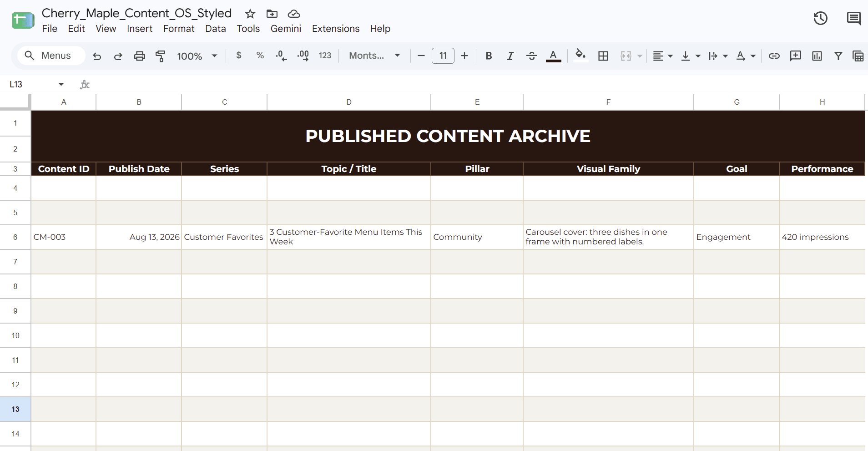Image resolution: width=868 pixels, height=451 pixels.
Task: Open the Edit menu
Action: [x=76, y=29]
